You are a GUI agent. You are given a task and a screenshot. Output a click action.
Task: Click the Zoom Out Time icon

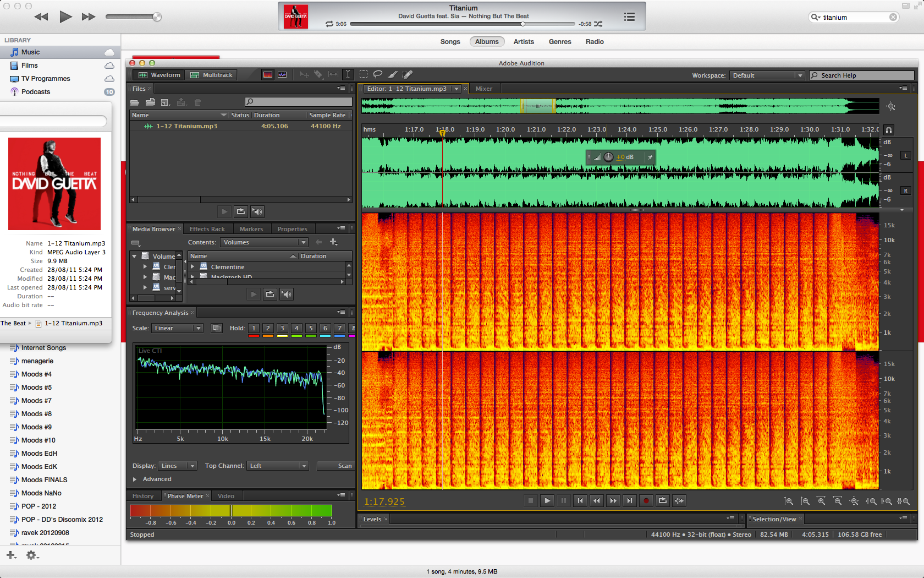[x=838, y=501]
